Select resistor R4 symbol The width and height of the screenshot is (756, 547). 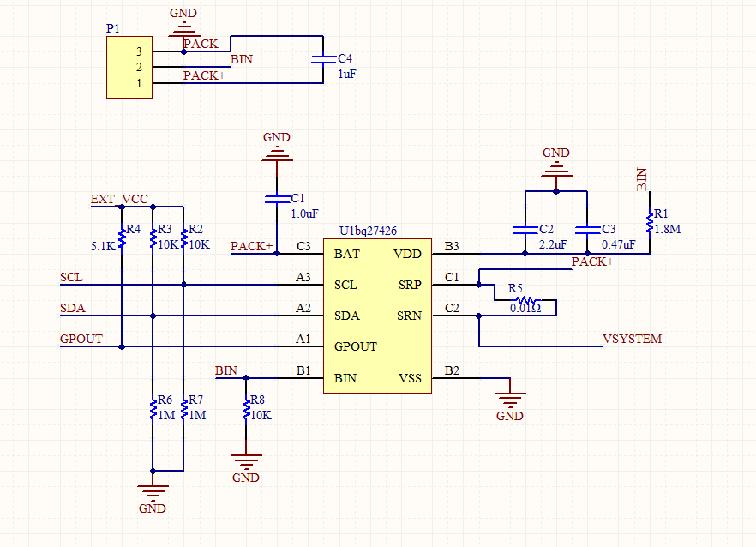pyautogui.click(x=122, y=237)
